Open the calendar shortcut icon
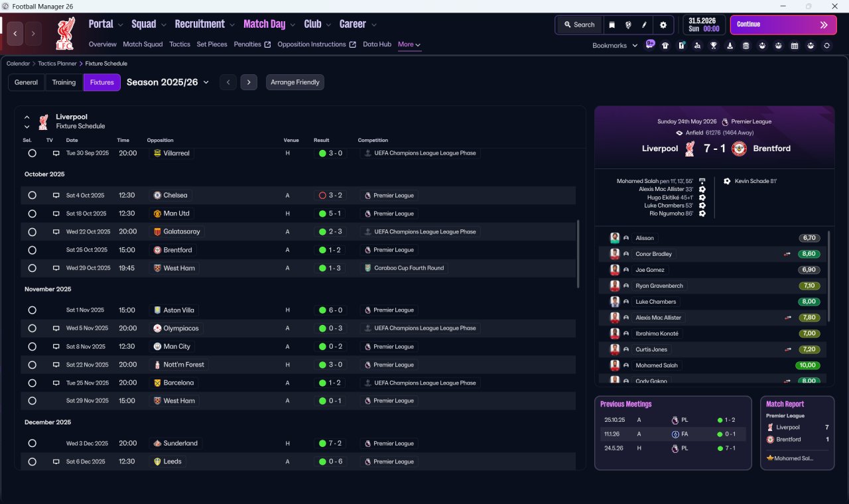The image size is (849, 504). pos(795,46)
